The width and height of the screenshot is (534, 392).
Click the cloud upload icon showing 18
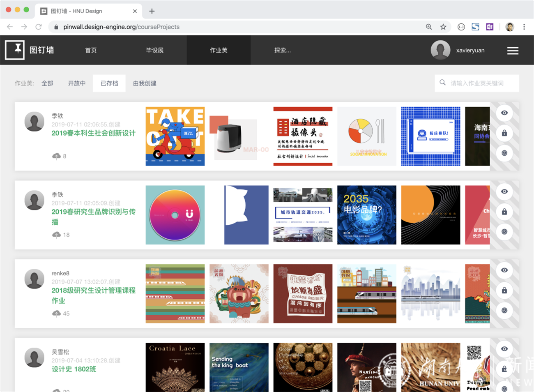point(57,235)
